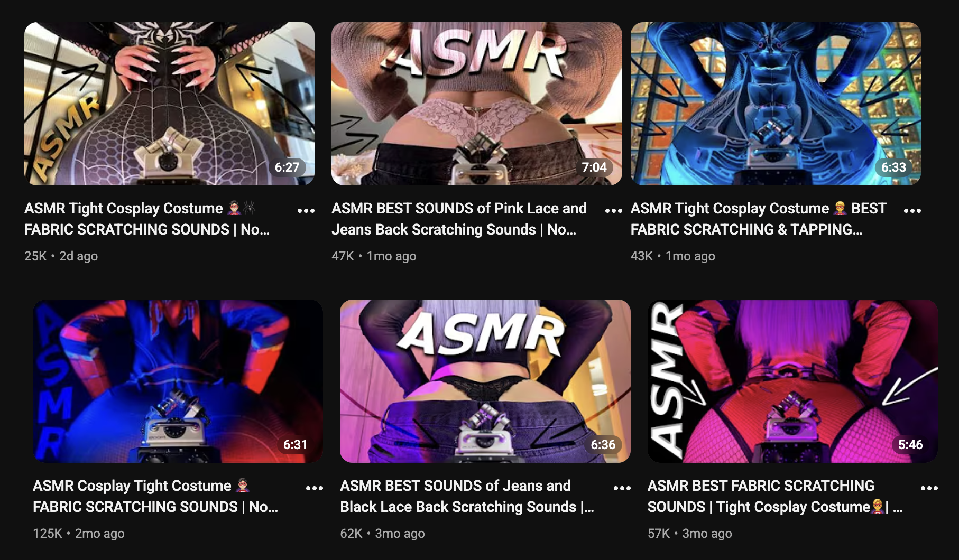Select the 5:46 duration badge
This screenshot has width=959, height=560.
point(910,445)
